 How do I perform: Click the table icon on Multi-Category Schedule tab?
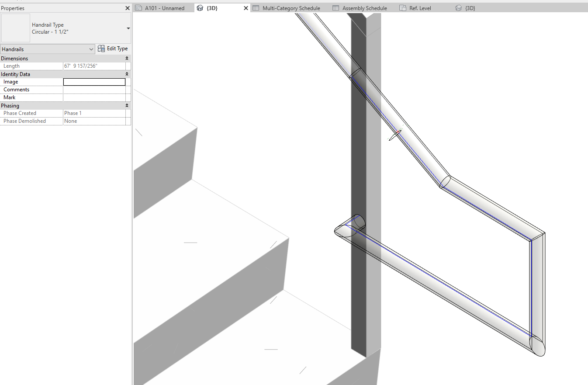tap(257, 7)
